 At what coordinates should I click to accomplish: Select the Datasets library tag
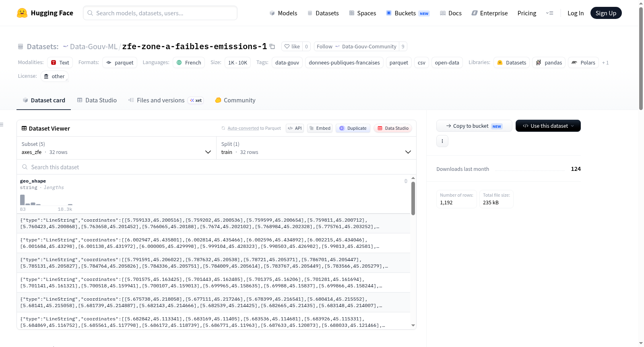512,62
